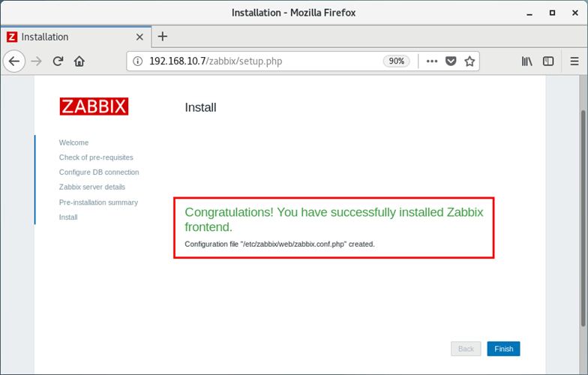Close the Firefox window

(x=574, y=13)
